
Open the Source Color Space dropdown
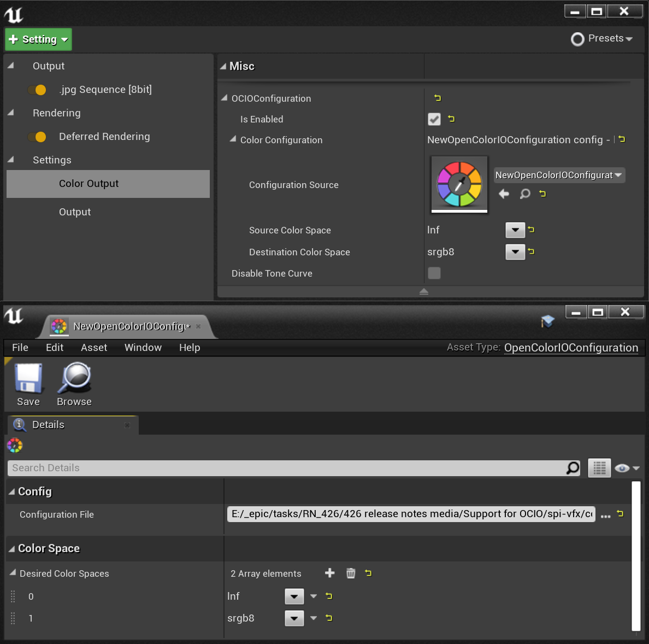[515, 230]
